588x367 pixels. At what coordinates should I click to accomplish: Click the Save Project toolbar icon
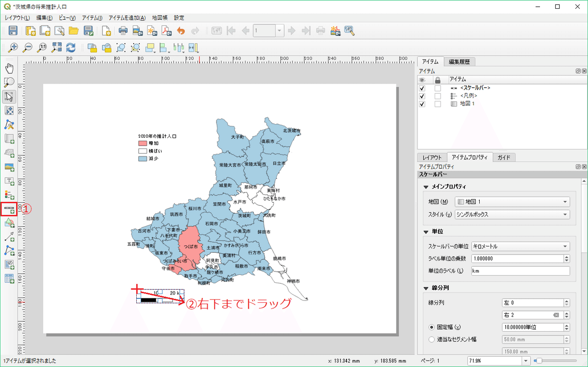(13, 31)
